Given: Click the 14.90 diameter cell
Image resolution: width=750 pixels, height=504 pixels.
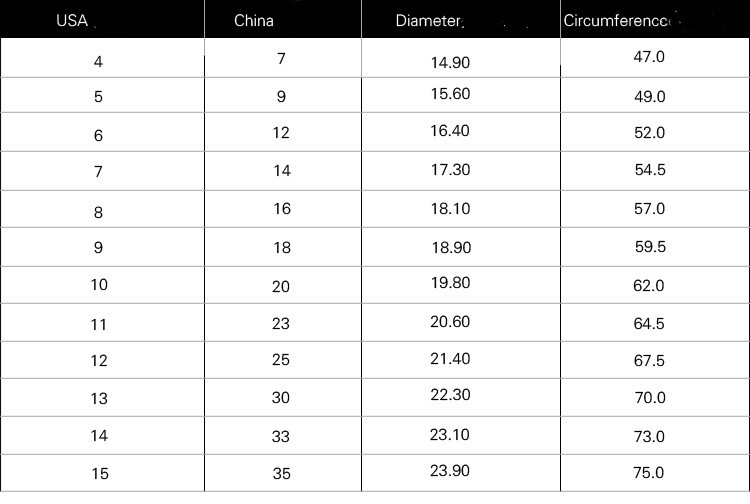Looking at the screenshot, I should tap(450, 62).
